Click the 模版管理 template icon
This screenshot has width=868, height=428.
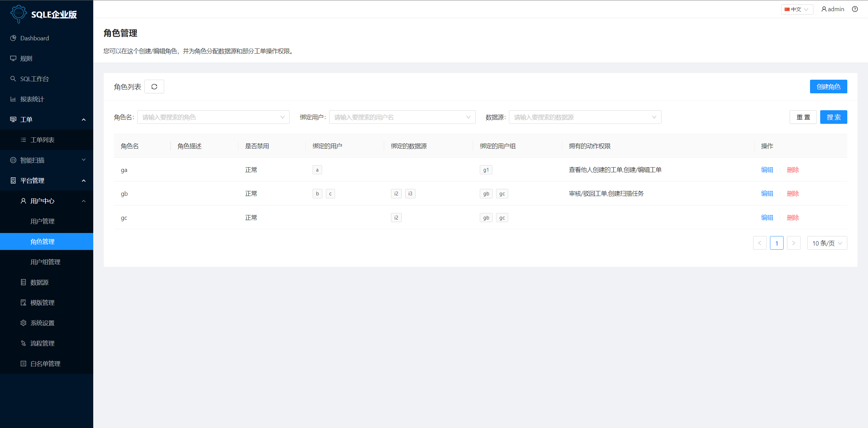click(23, 303)
